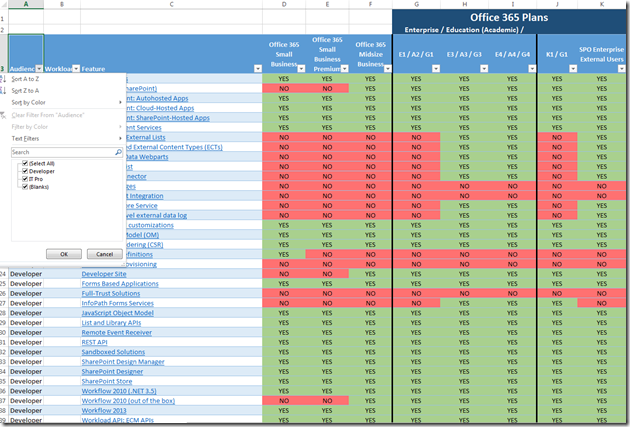Open the Workload column filter button

click(x=76, y=69)
